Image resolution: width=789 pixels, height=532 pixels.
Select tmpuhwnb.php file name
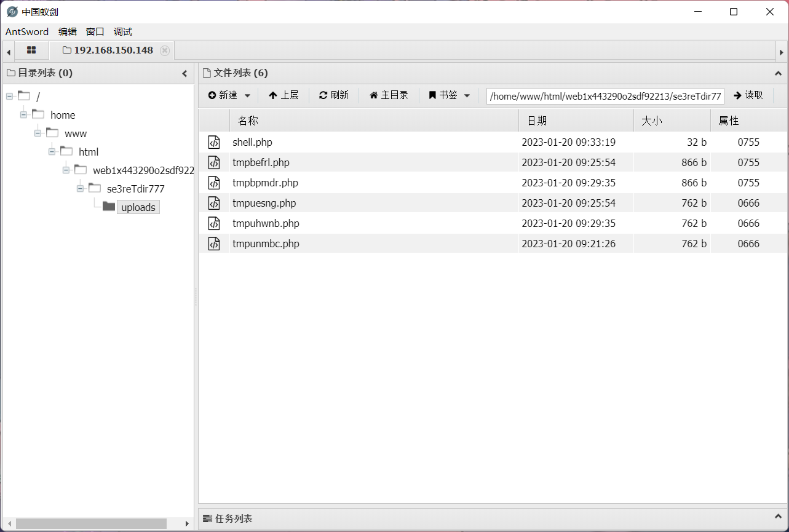point(266,223)
